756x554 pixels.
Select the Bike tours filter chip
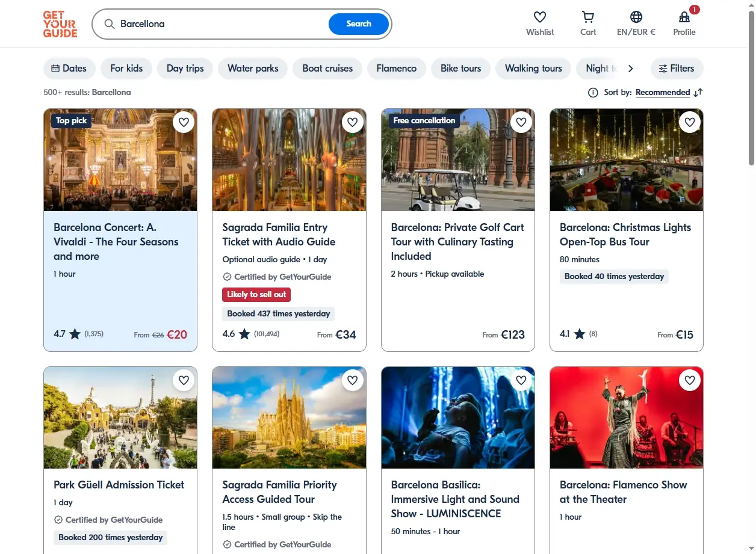(460, 69)
